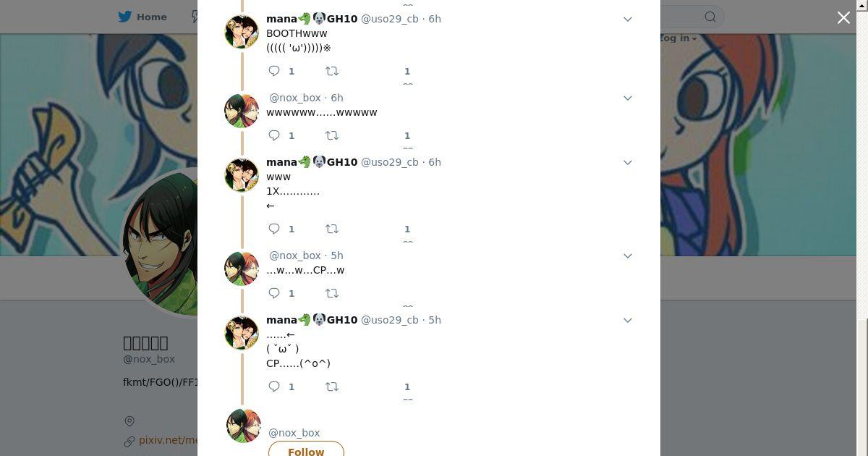Open the Home tab

142,17
